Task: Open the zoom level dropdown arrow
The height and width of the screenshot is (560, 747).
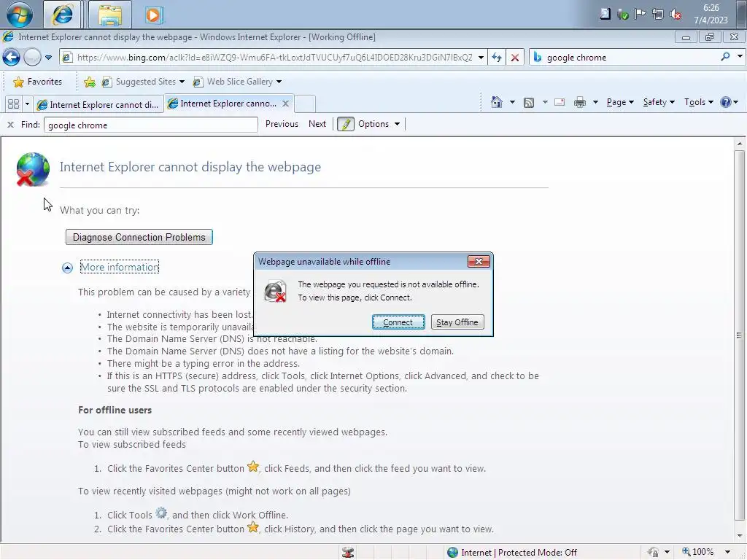Action: [x=727, y=553]
